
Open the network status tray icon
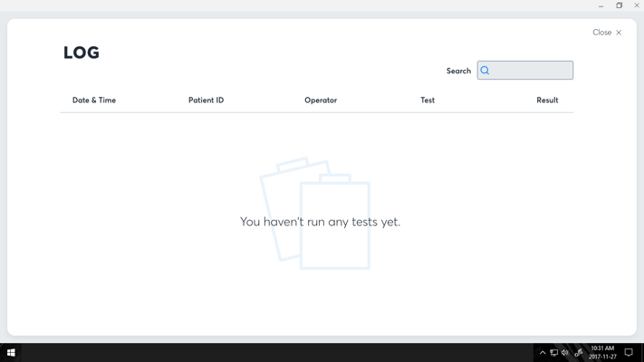coord(554,353)
